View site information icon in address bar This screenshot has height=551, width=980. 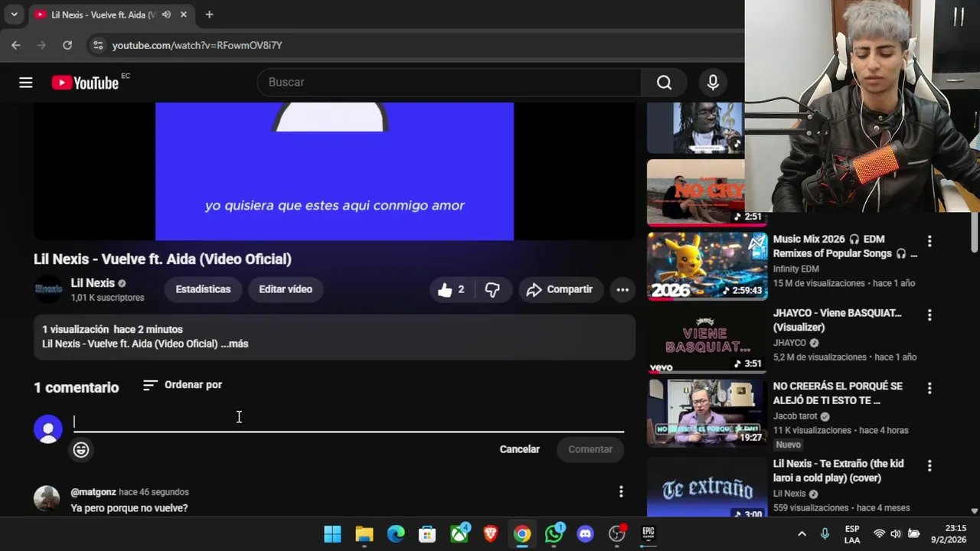click(x=97, y=45)
